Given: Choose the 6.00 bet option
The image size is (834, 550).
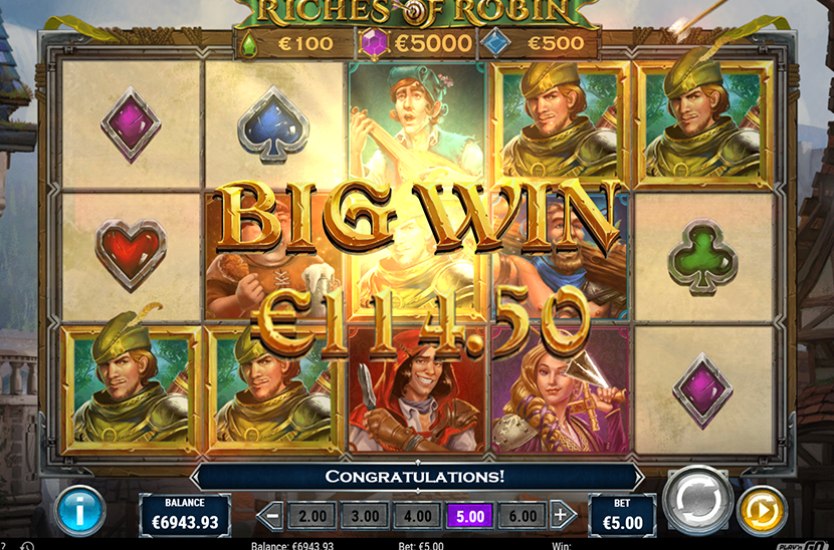Looking at the screenshot, I should pyautogui.click(x=523, y=515).
